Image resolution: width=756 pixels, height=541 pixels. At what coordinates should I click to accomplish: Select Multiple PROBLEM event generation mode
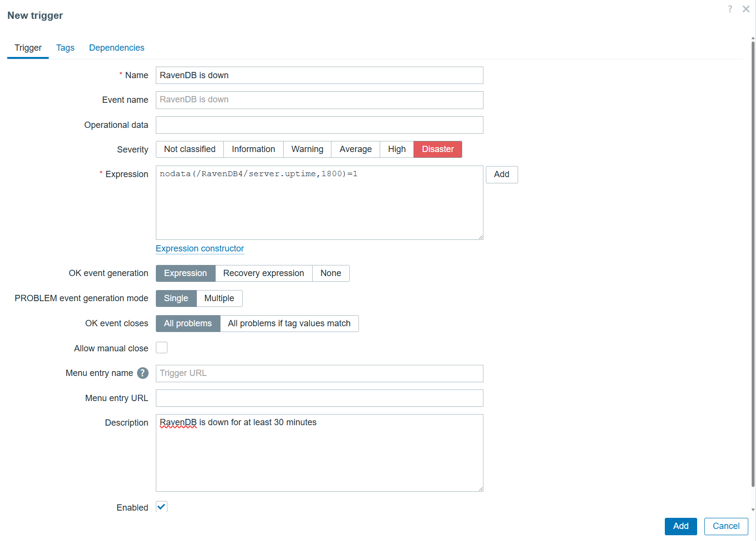[219, 298]
